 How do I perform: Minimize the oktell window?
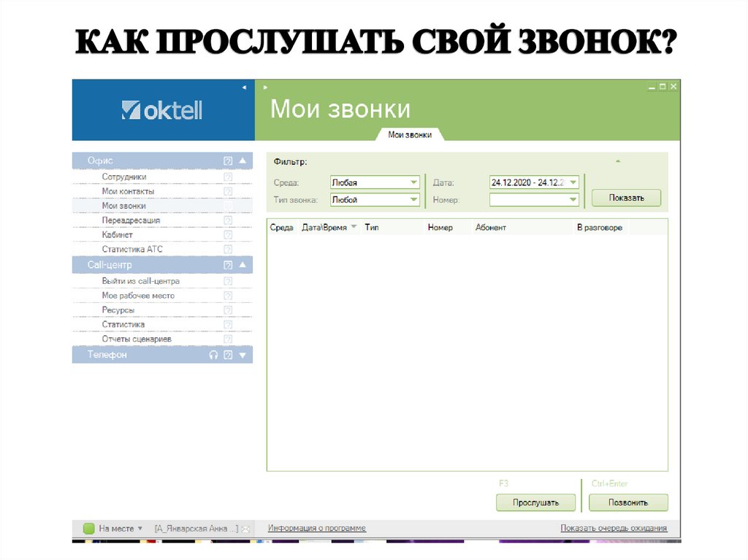coord(652,87)
